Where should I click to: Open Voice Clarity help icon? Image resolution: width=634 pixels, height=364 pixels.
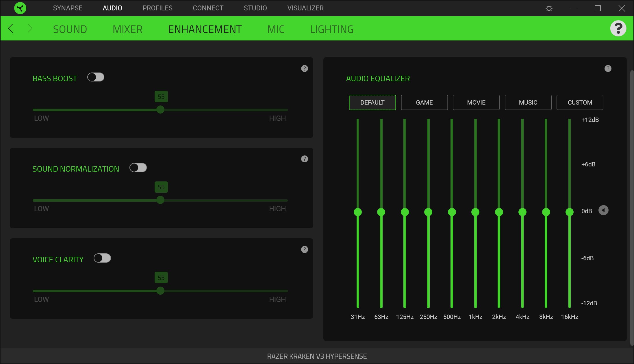coord(304,250)
